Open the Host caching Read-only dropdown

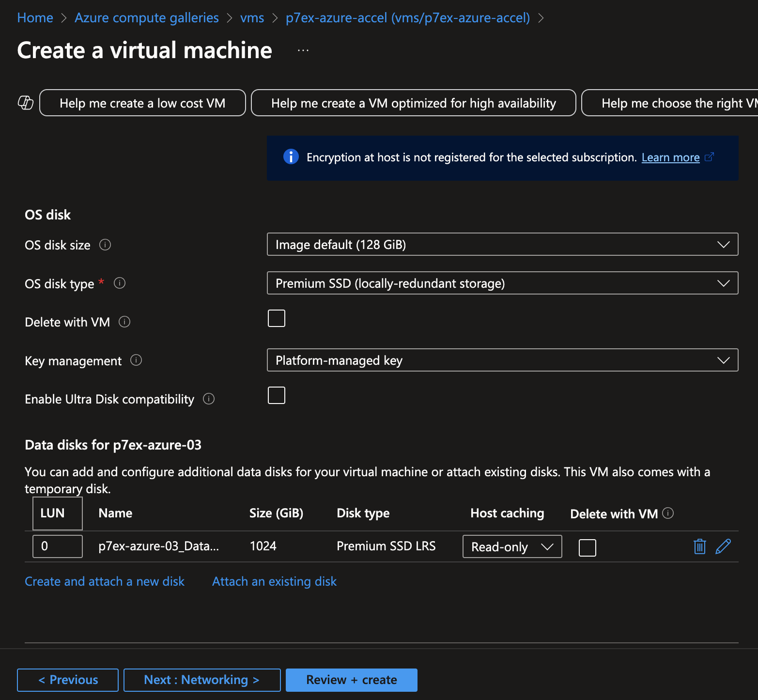click(x=512, y=546)
